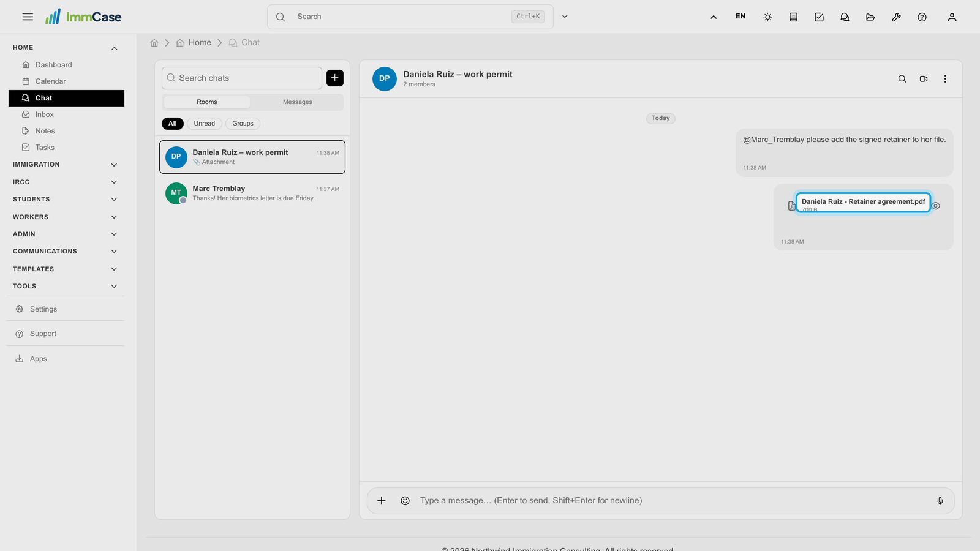Open the search options dropdown arrow
This screenshot has height=551, width=980.
point(565,17)
